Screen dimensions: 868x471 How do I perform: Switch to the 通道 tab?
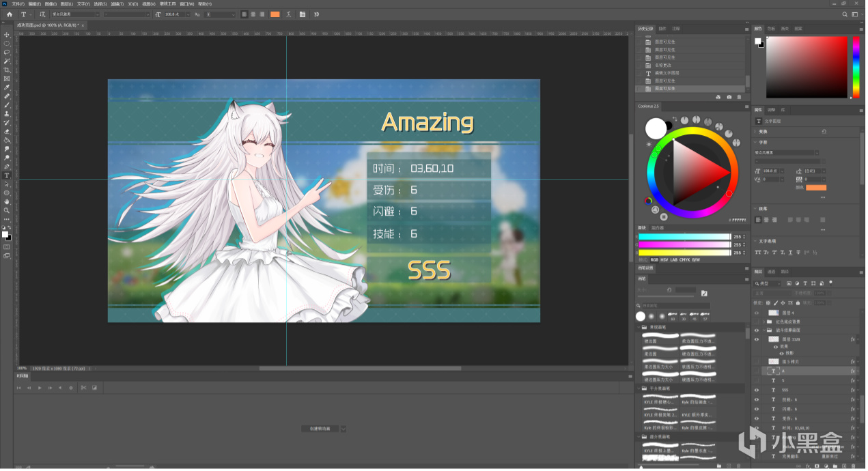[771, 272]
